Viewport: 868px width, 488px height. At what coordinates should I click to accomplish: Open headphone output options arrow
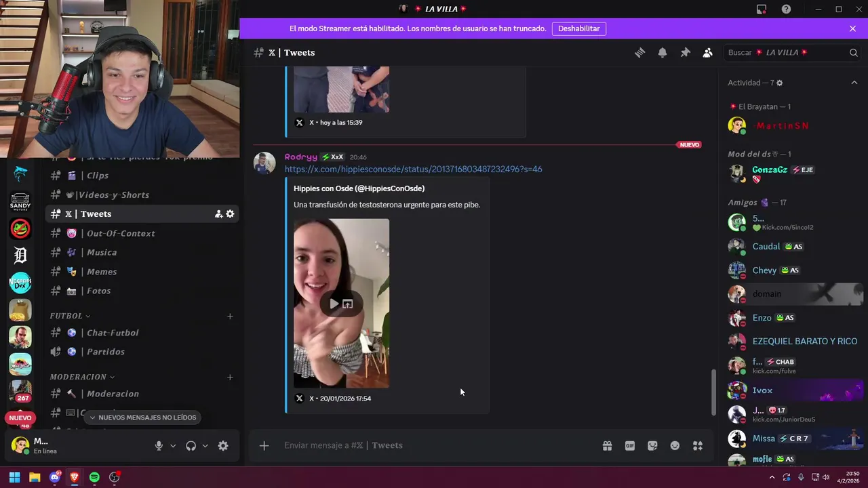tap(205, 446)
